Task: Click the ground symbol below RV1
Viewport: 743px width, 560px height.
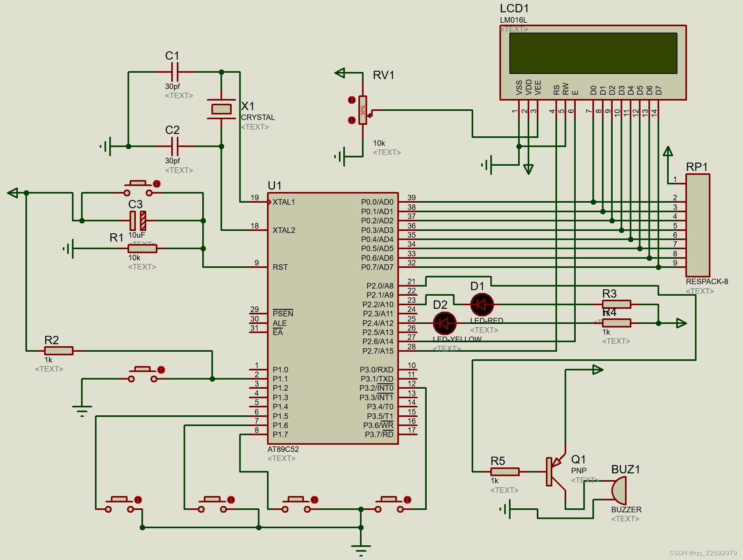Action: pyautogui.click(x=340, y=156)
